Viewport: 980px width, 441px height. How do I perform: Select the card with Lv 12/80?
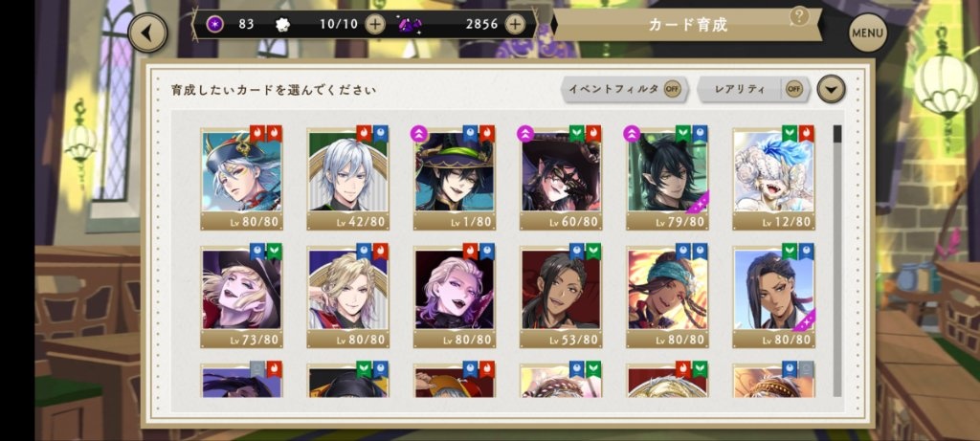coord(773,179)
